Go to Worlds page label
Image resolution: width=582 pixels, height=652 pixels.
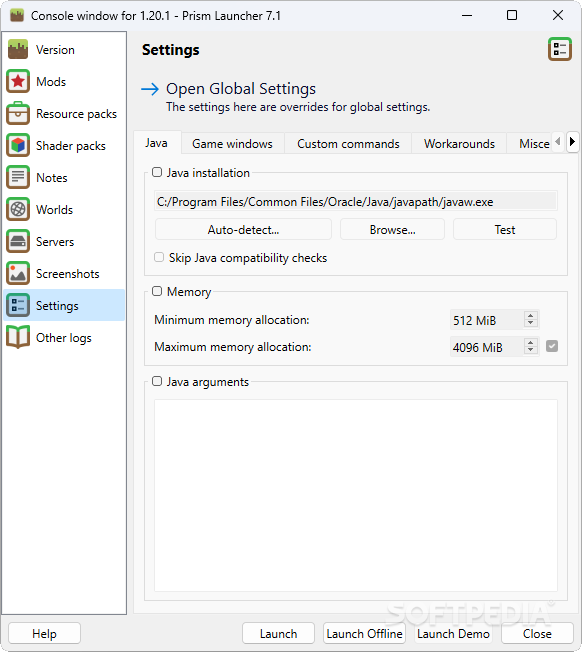(54, 210)
